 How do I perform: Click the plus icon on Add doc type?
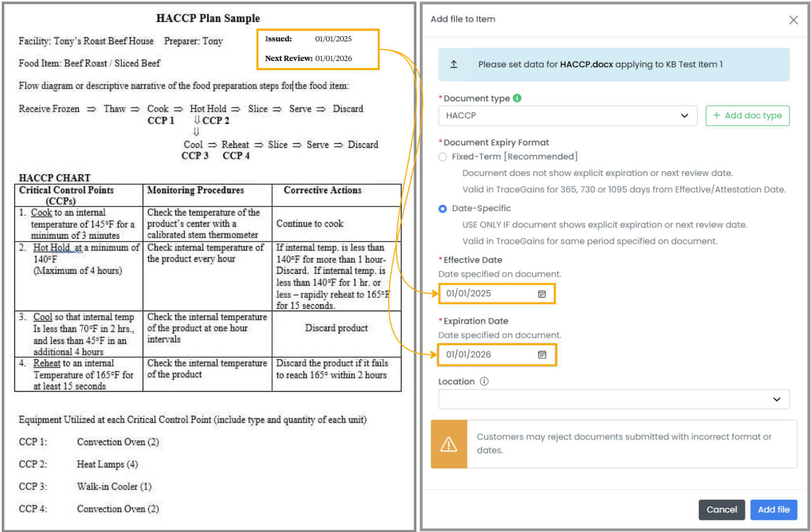(716, 116)
